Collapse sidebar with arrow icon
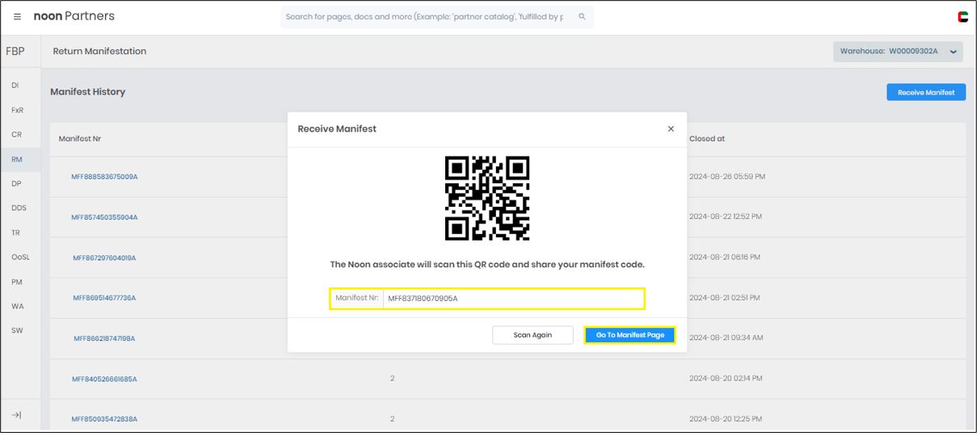Viewport: 980px width, 436px height. pyautogui.click(x=16, y=415)
